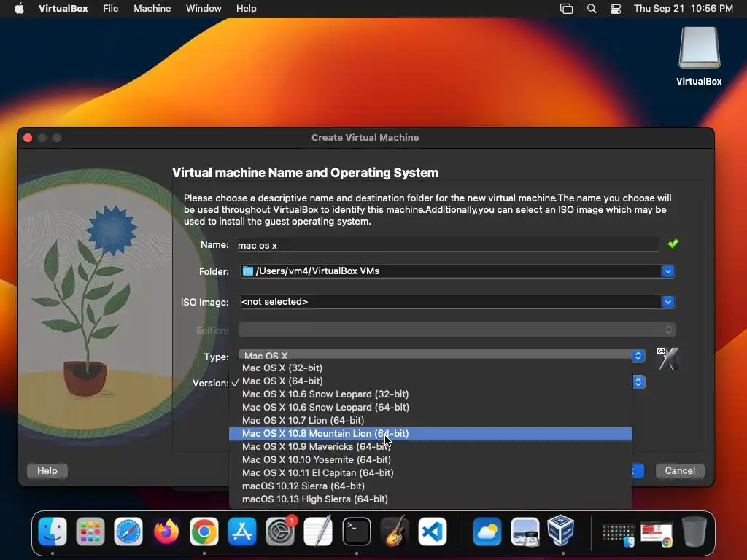Open System Settings with badge in dock

280,532
